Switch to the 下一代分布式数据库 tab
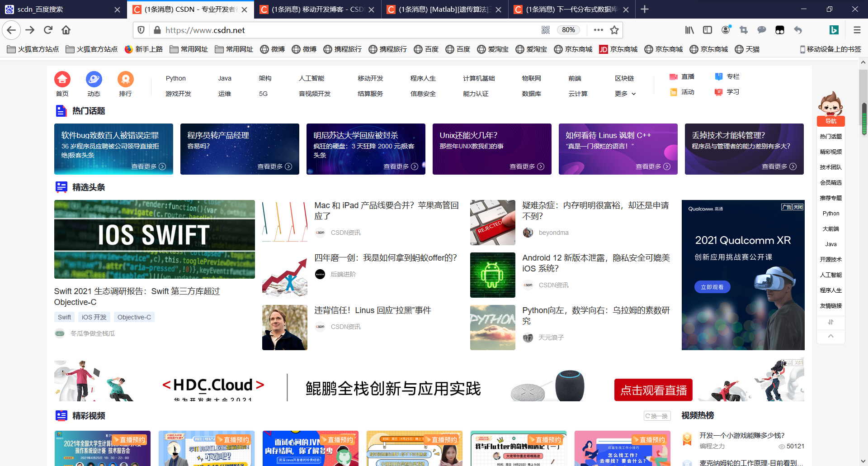 (x=571, y=9)
